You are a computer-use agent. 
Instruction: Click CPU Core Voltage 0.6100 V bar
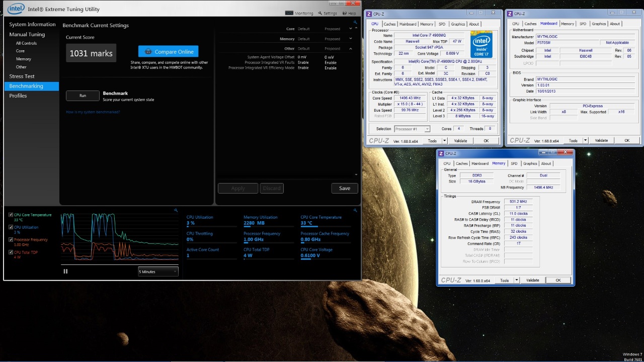(x=326, y=259)
